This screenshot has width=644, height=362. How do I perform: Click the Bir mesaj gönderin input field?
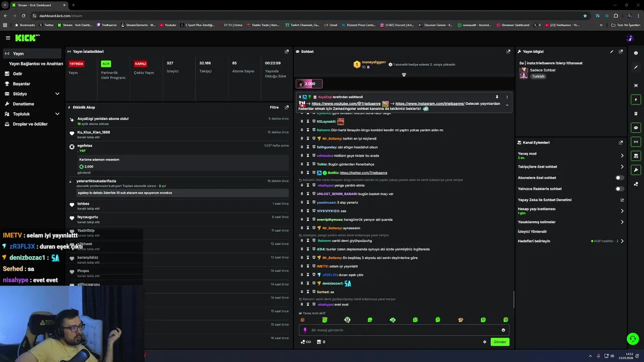[404, 330]
